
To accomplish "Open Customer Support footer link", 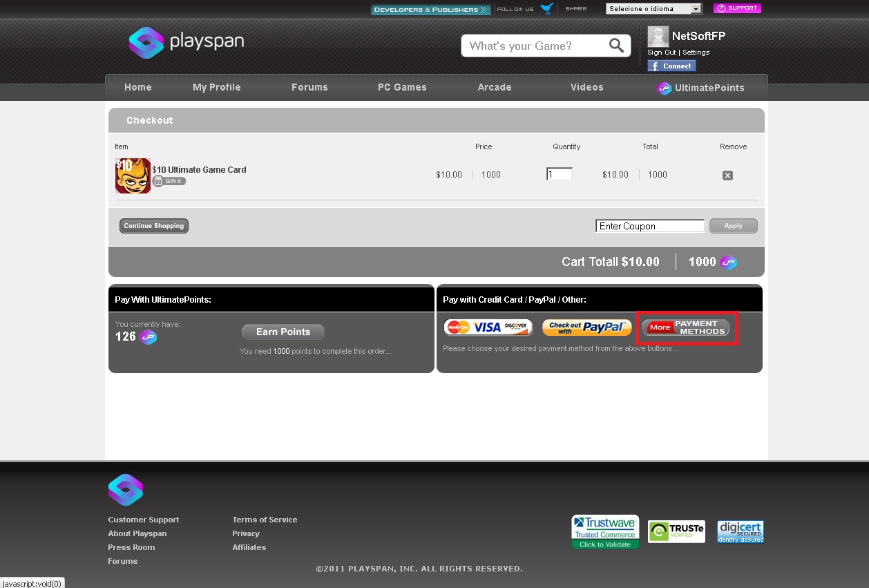I will [144, 520].
